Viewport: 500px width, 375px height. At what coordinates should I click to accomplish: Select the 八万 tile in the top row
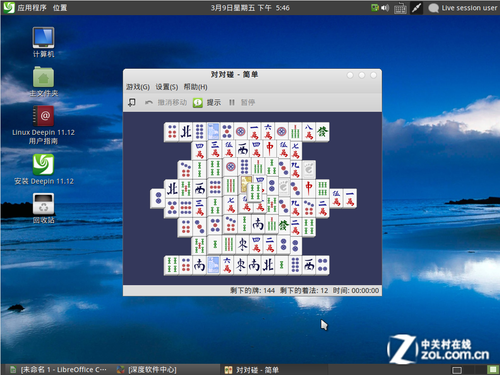click(309, 132)
